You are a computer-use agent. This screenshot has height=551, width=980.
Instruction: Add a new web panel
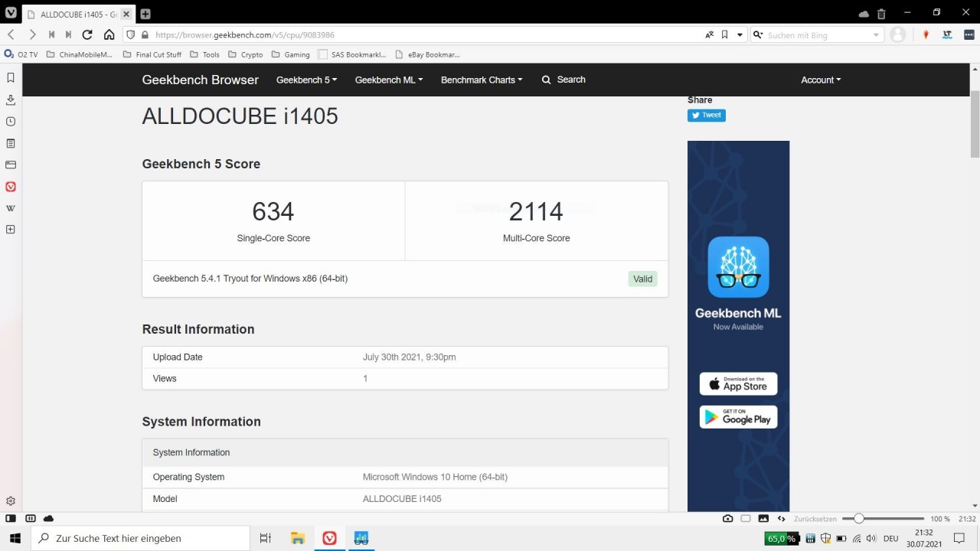point(11,229)
